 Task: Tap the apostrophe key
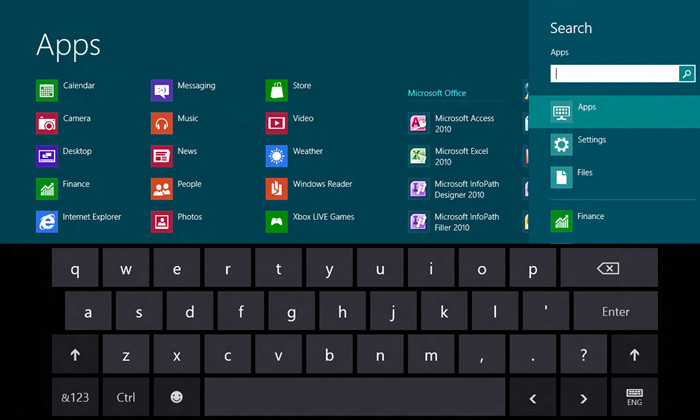click(x=546, y=311)
